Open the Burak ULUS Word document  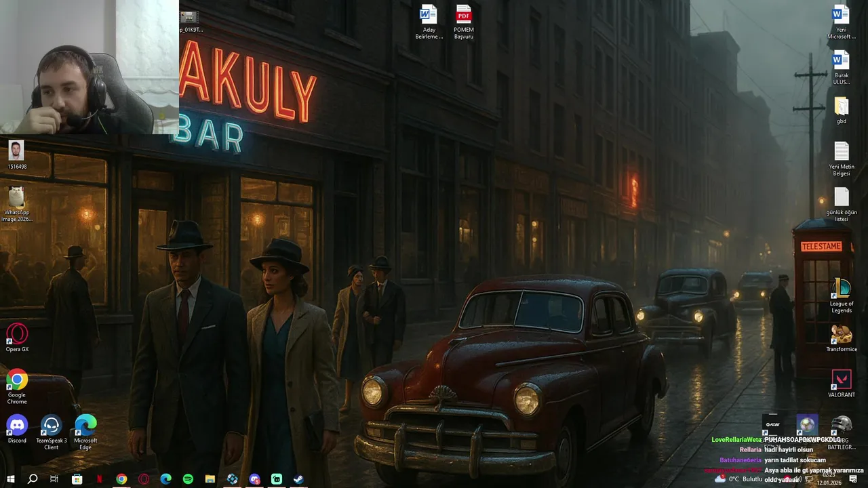click(x=841, y=67)
